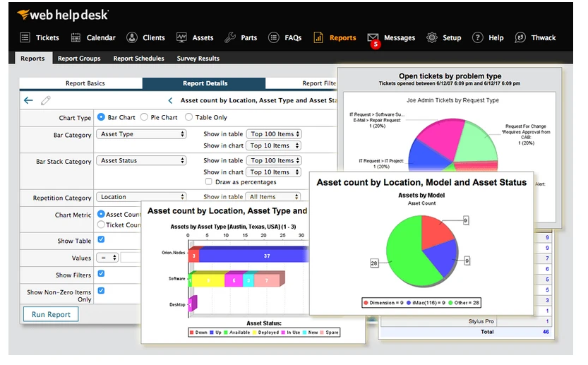Click the Reports chart icon
The height and width of the screenshot is (365, 588).
point(318,37)
